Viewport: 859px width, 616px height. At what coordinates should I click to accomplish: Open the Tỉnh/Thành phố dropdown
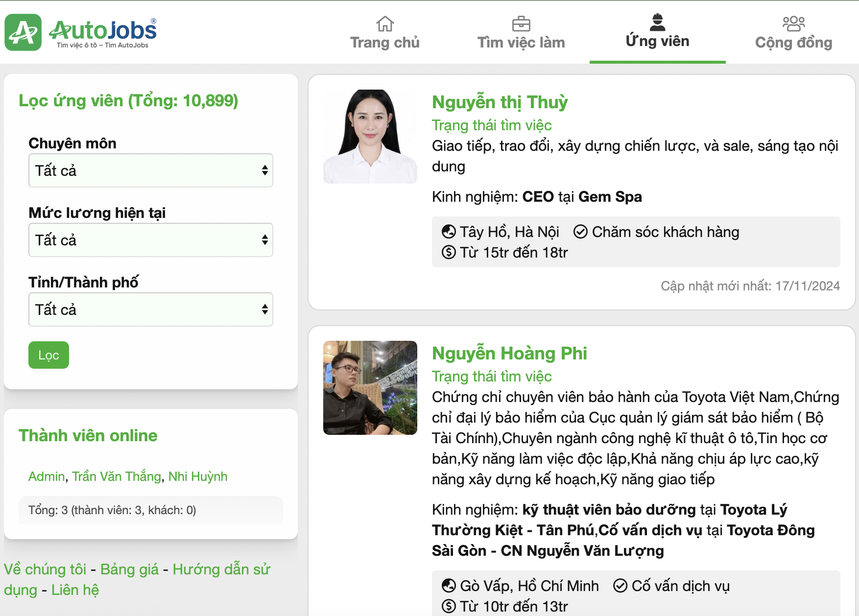click(151, 309)
